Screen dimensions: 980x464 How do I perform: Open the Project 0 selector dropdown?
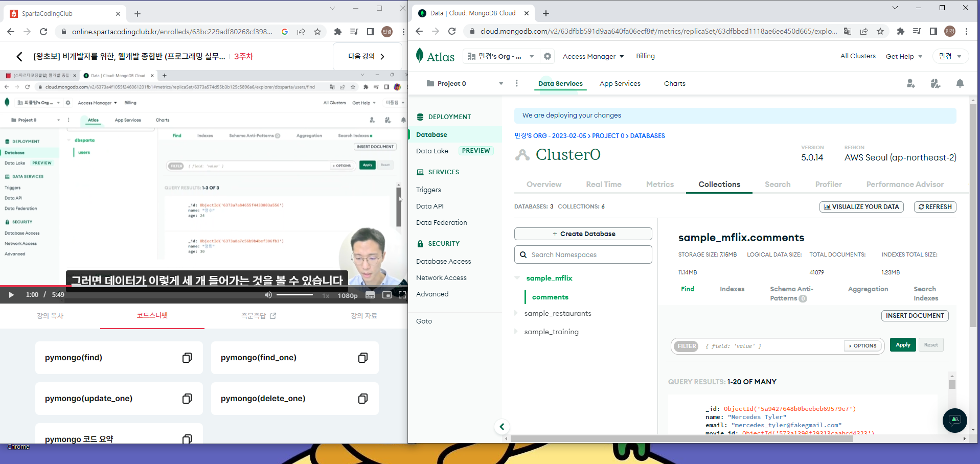[465, 83]
